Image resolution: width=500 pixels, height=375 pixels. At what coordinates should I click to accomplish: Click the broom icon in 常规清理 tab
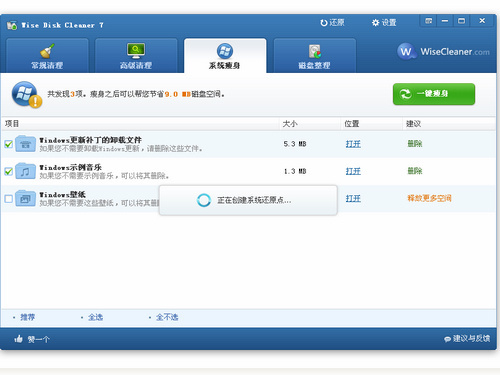tap(47, 51)
